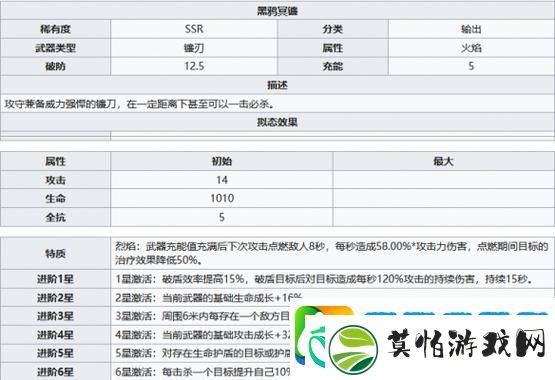Click the 5星激活 effect description
The width and height of the screenshot is (555, 380).
[x=202, y=353]
